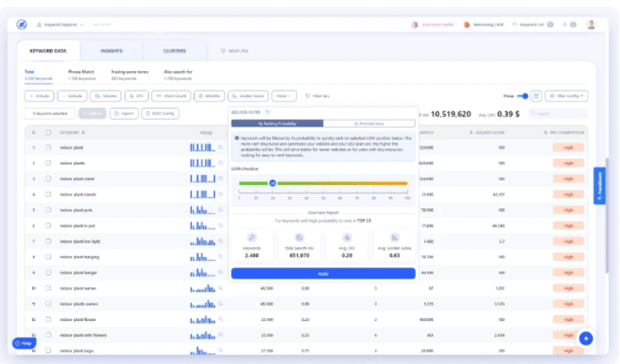
Task: Select the Having same terms sub-tab
Action: pos(129,75)
